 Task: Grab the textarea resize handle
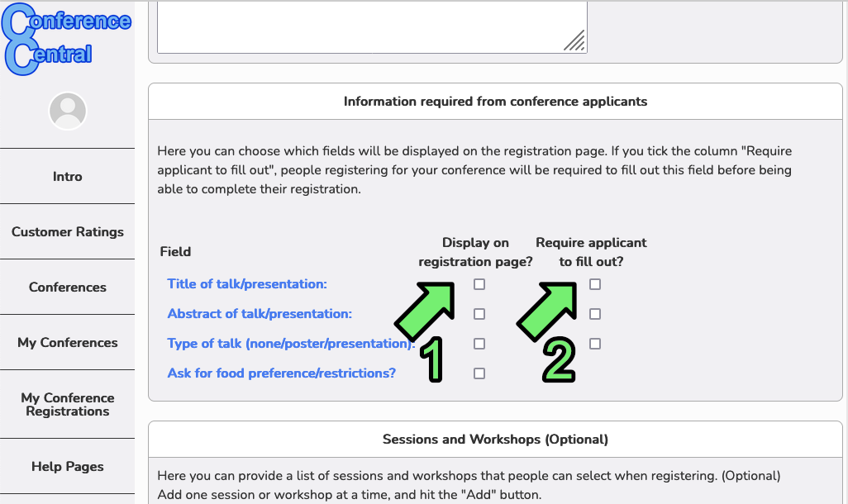[x=575, y=41]
